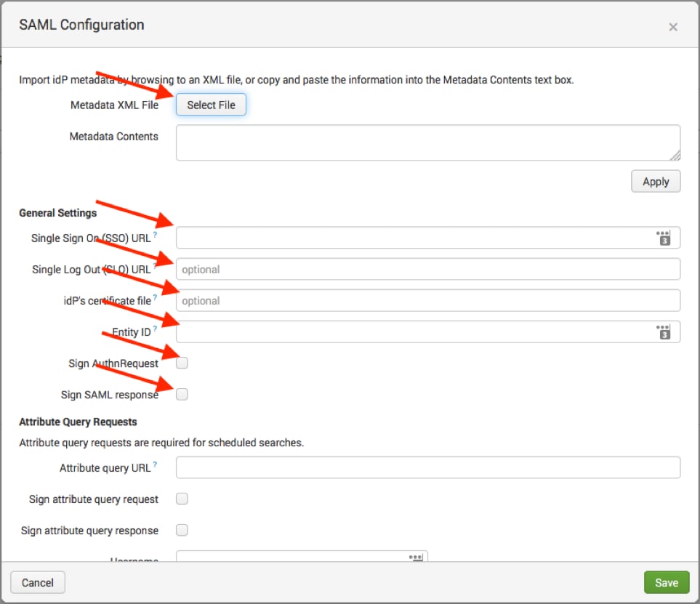Screen dimensions: 700x604
Task: Close the SAML Configuration dialog
Action: [673, 27]
